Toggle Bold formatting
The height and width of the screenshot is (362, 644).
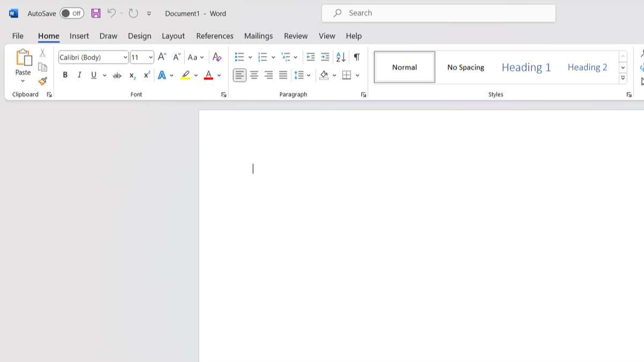(65, 76)
